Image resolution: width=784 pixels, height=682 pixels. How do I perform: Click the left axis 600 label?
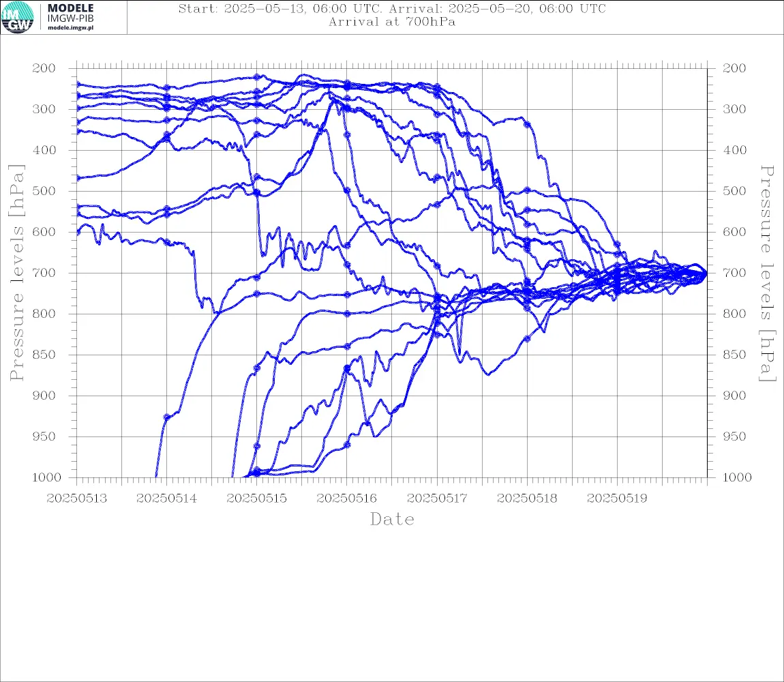click(x=44, y=232)
